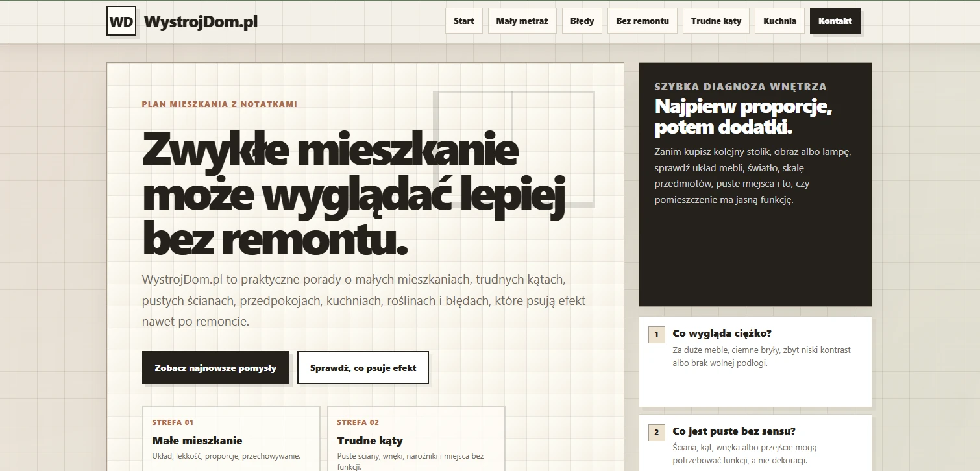Navigate to Trudne kąty menu item

(716, 21)
